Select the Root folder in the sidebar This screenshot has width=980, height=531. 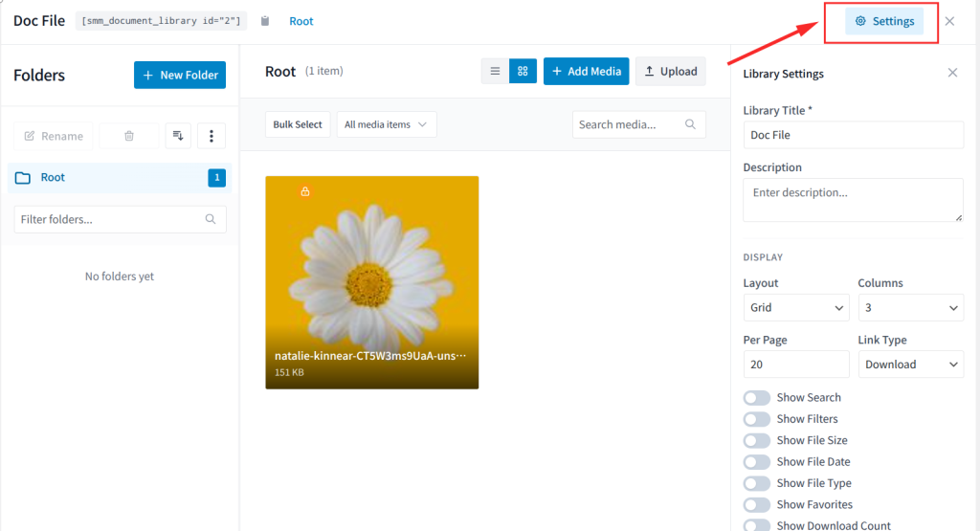coord(120,177)
